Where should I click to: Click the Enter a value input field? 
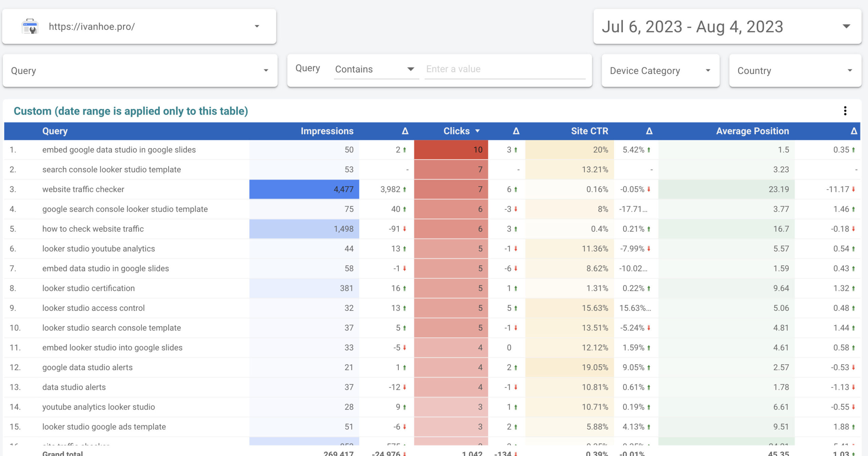[x=505, y=69]
